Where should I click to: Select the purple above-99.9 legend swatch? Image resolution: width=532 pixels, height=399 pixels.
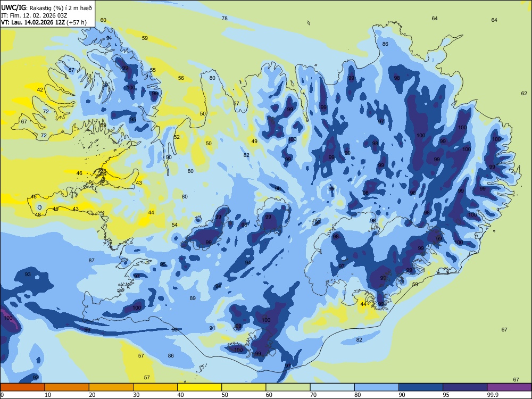[509, 387]
